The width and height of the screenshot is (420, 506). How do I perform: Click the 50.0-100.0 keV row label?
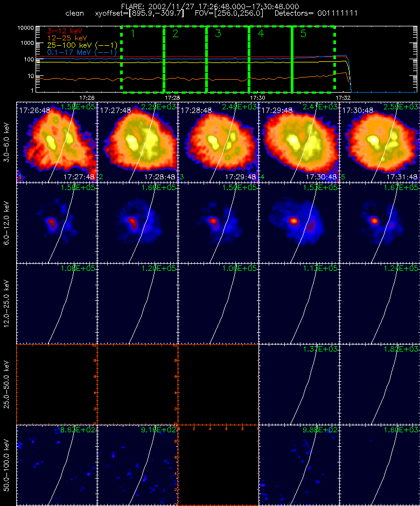pyautogui.click(x=7, y=465)
